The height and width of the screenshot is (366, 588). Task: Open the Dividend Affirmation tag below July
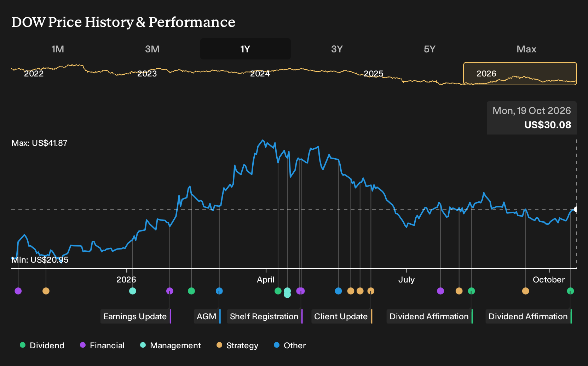click(430, 316)
